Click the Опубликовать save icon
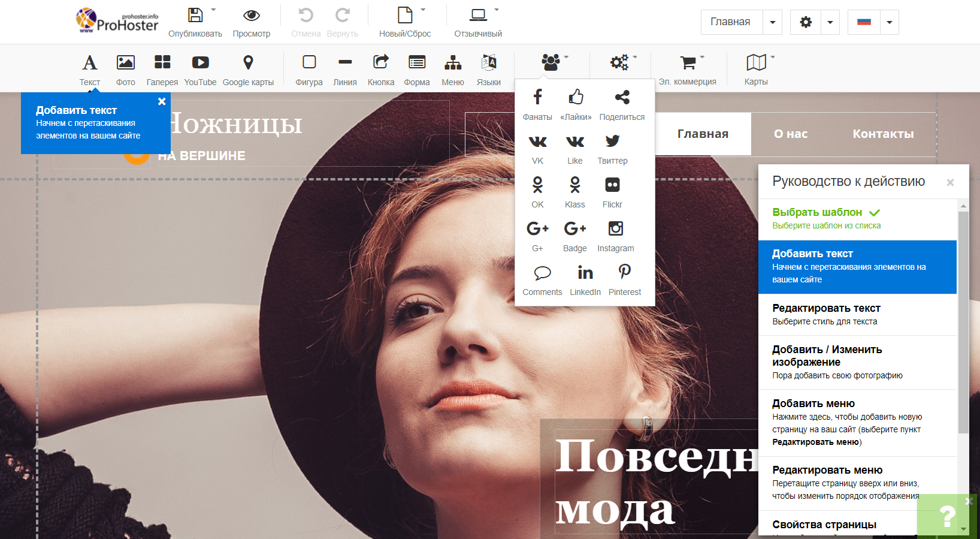 195,16
